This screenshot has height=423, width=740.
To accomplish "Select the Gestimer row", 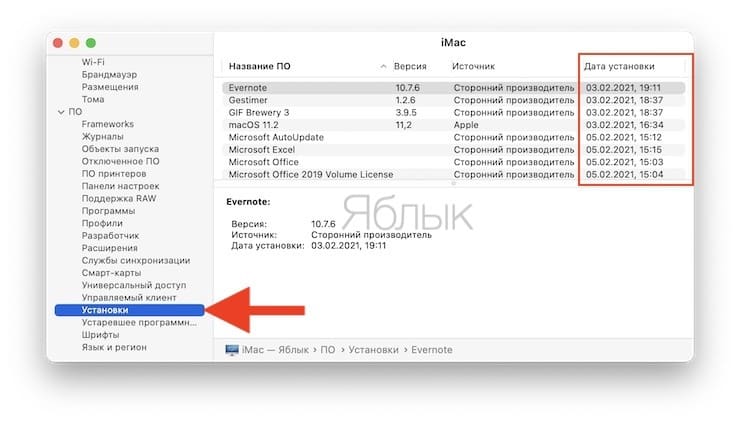I will coord(453,100).
